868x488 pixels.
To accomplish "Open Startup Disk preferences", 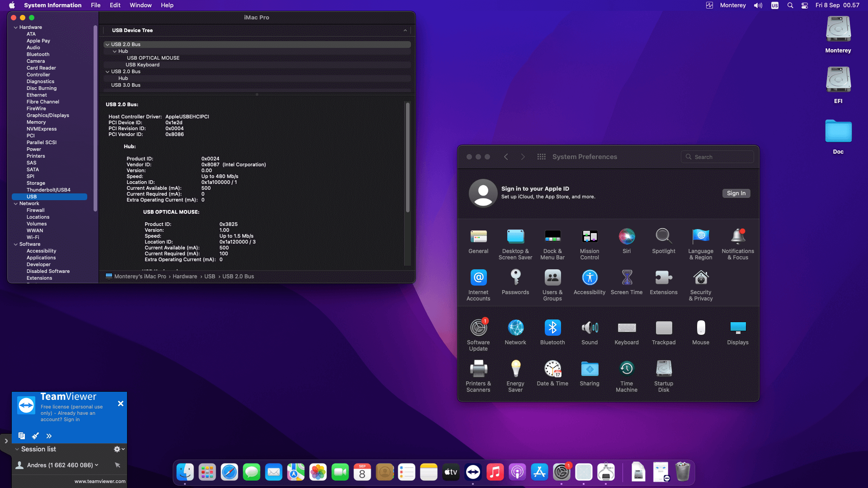I will pyautogui.click(x=664, y=369).
